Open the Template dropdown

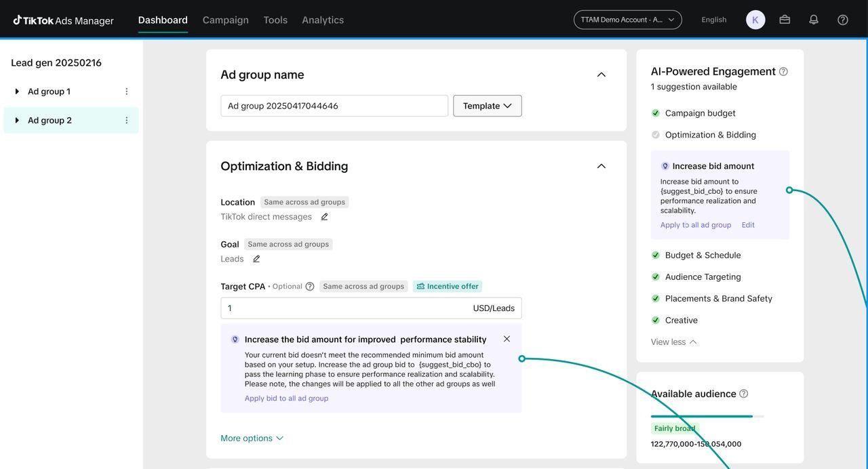(487, 106)
